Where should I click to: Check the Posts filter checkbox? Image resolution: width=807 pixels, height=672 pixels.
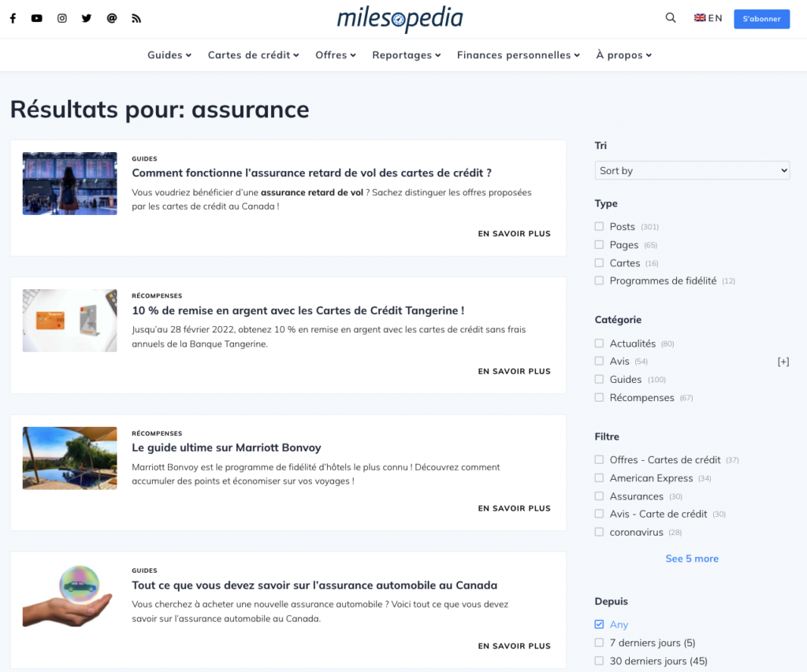598,226
